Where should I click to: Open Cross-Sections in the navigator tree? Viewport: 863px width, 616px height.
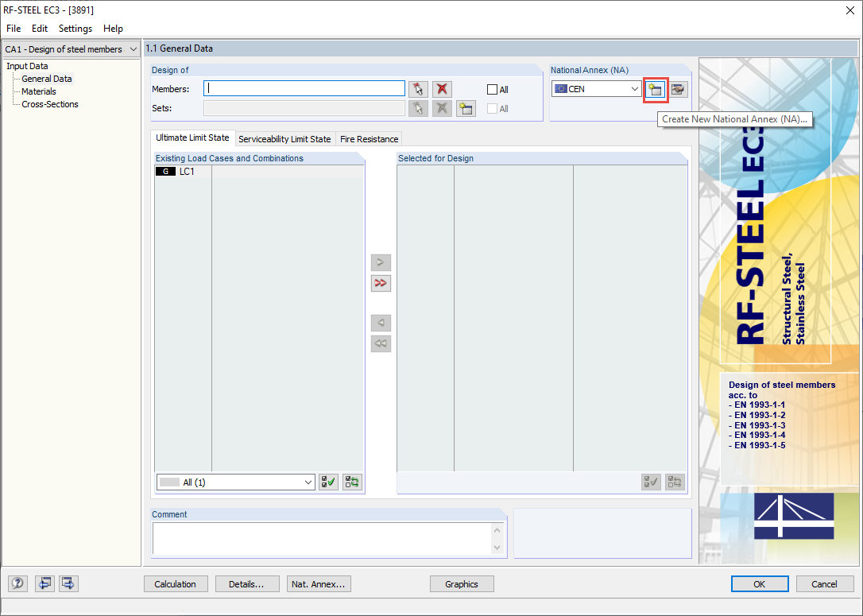tap(50, 104)
